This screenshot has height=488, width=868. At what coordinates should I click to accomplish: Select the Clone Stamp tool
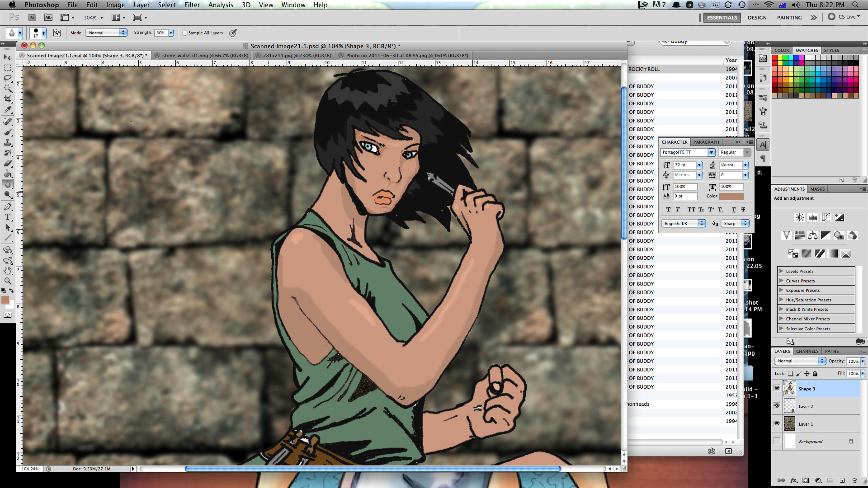(x=8, y=142)
